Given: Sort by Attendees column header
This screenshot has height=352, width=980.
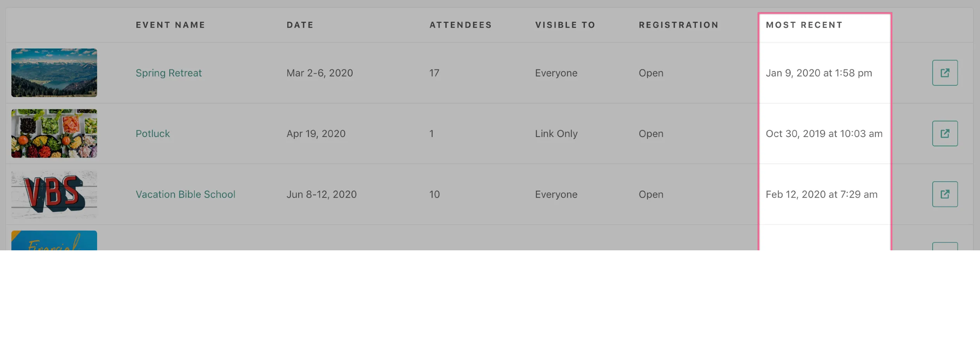Looking at the screenshot, I should coord(460,25).
